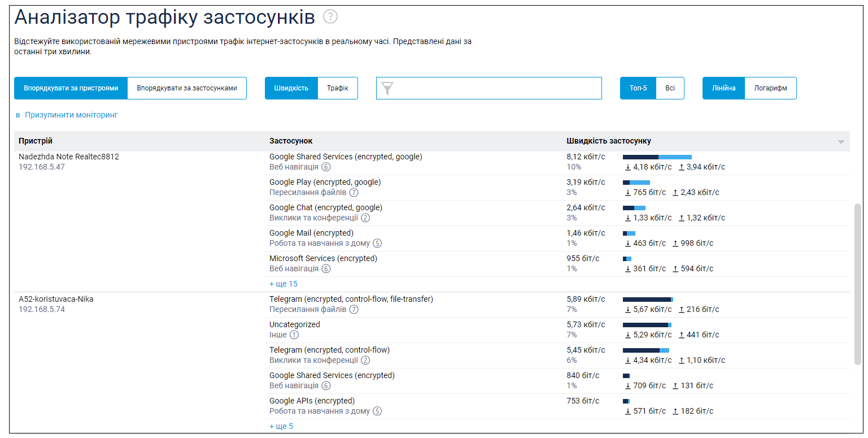Expand '+ ще 15' for Nadezhda Note device
Viewport: 868px width, 438px height.
pos(283,284)
